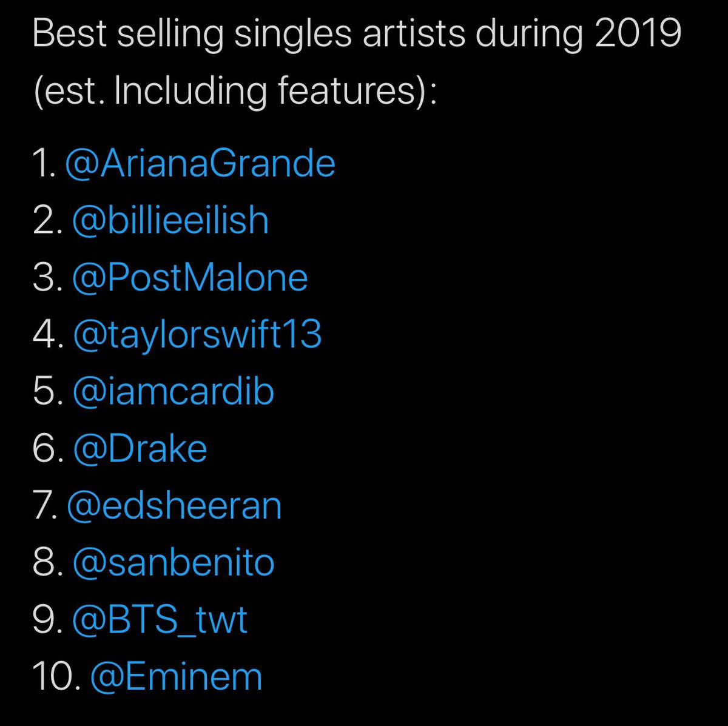Open the @Drake mention link
This screenshot has width=728, height=726.
140,449
